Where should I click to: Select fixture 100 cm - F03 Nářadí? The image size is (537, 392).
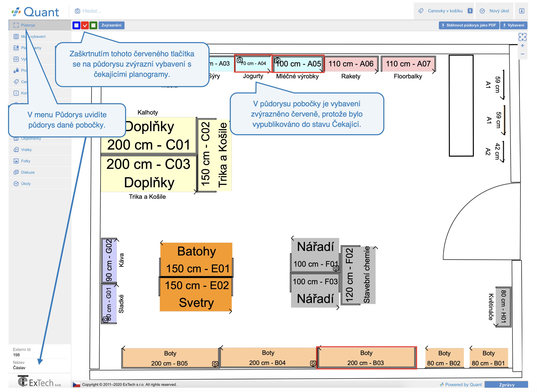click(315, 291)
